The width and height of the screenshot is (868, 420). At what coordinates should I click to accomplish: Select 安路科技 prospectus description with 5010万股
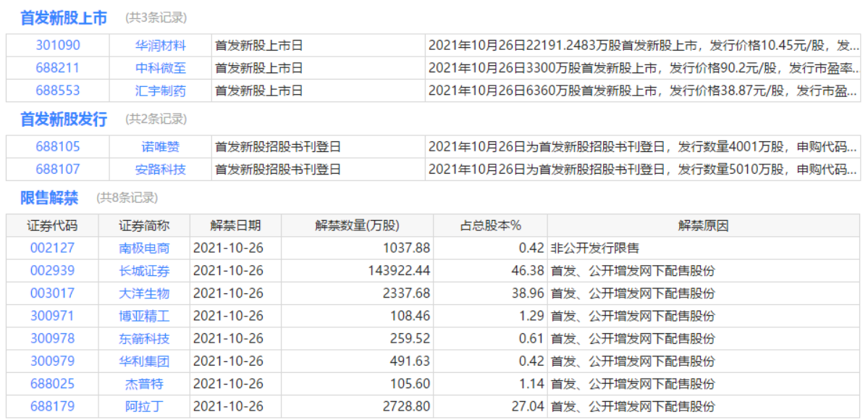coord(644,169)
